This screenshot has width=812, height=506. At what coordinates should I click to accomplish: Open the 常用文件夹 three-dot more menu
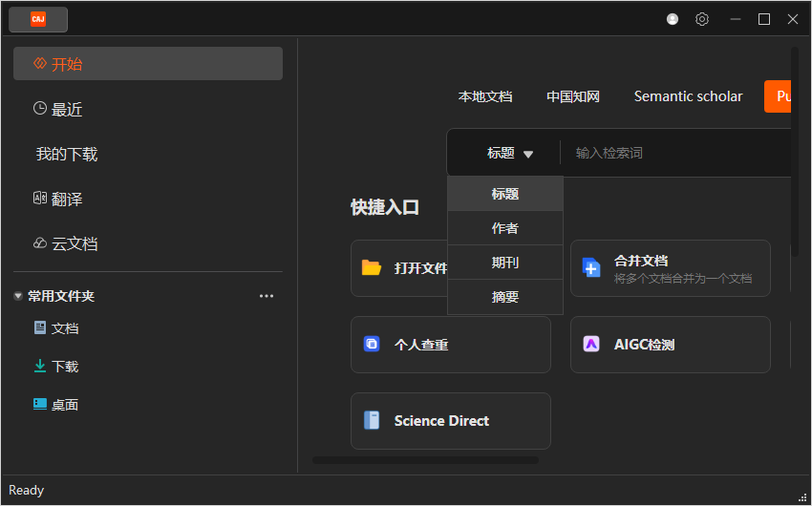coord(267,296)
